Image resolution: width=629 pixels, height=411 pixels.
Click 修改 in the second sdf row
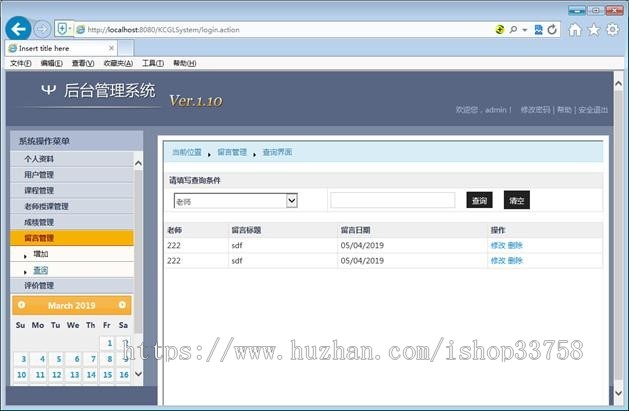[x=498, y=261]
